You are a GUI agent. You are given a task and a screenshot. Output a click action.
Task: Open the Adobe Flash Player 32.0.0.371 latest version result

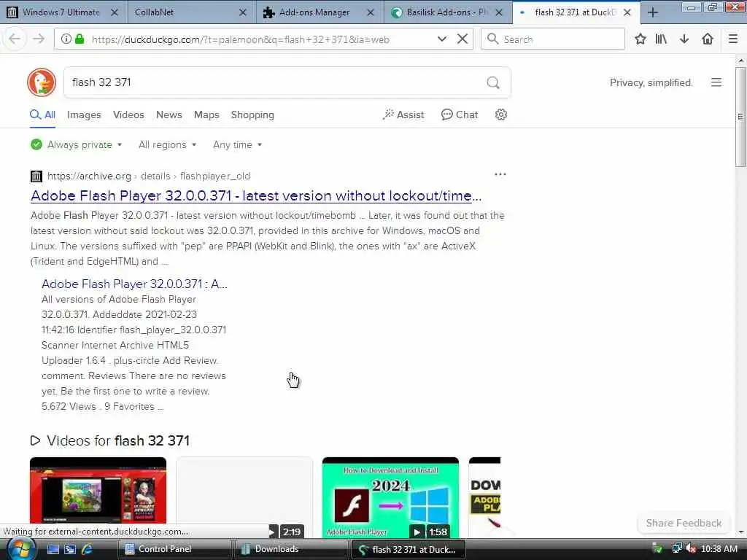tap(256, 195)
